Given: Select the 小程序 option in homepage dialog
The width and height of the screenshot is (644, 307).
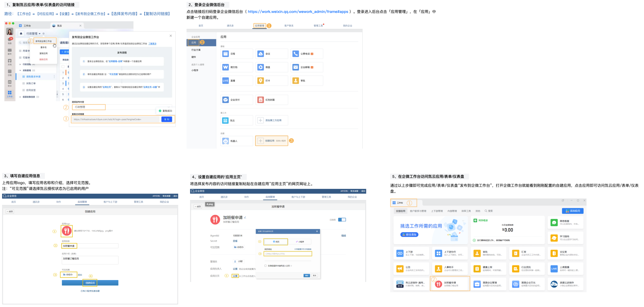Looking at the screenshot, I should click(x=300, y=242).
